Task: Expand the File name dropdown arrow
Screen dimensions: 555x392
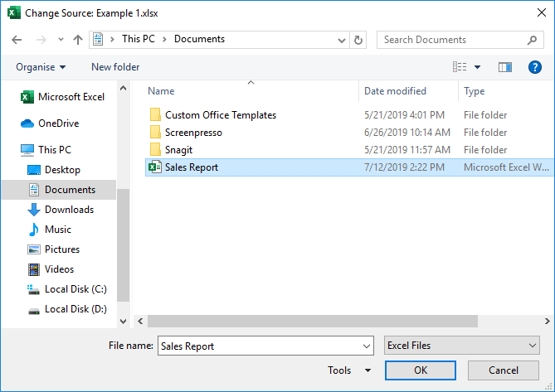Action: 367,346
